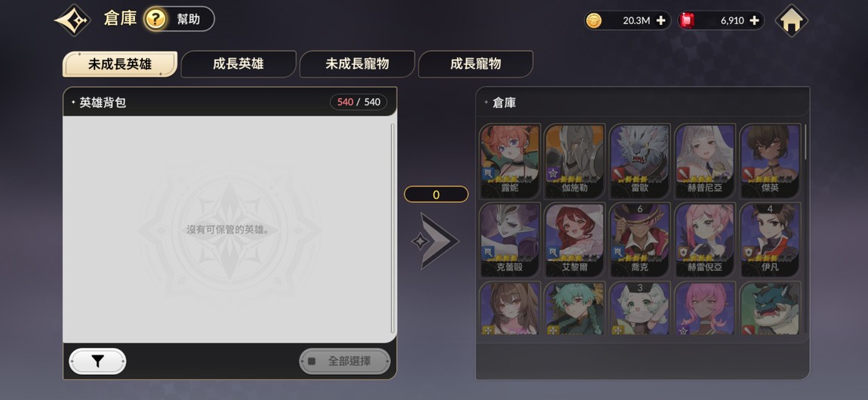Add gold with the coin plus icon

tap(660, 20)
